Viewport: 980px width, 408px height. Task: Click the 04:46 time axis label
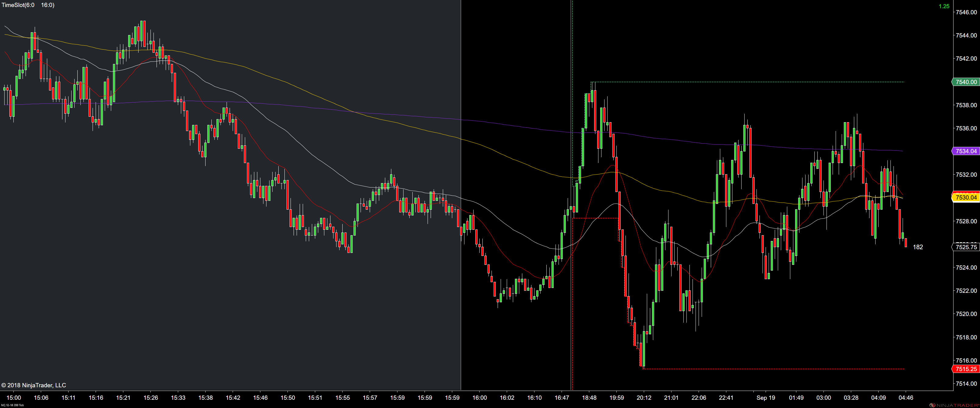pyautogui.click(x=905, y=398)
